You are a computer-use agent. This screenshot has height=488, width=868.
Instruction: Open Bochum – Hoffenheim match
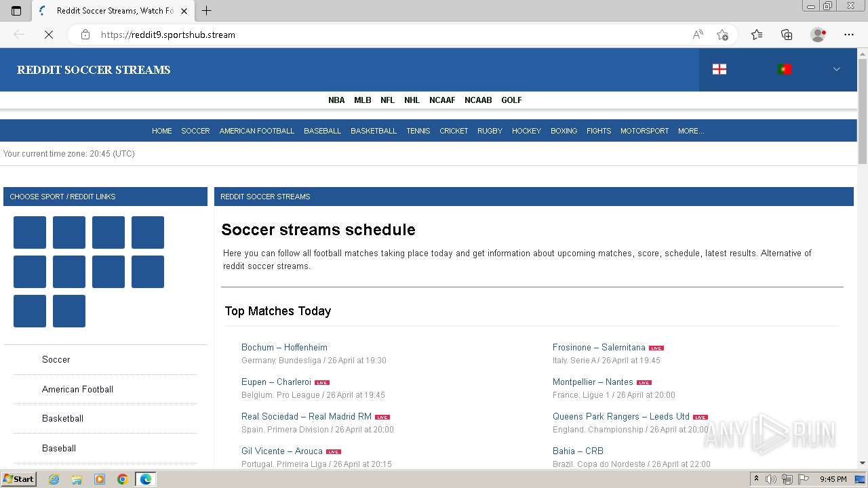coord(284,348)
